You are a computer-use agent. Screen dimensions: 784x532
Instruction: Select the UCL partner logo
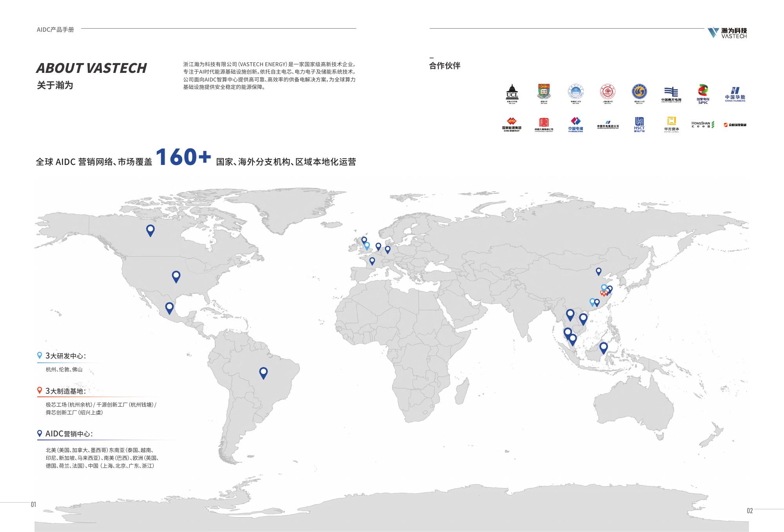512,93
